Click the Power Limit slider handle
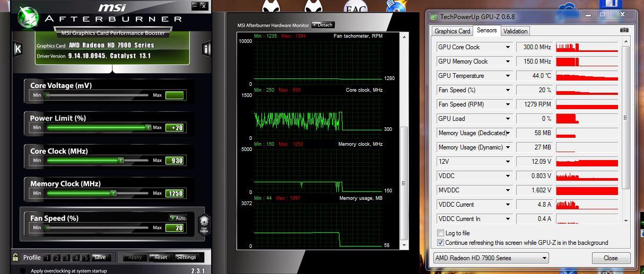 (x=148, y=128)
